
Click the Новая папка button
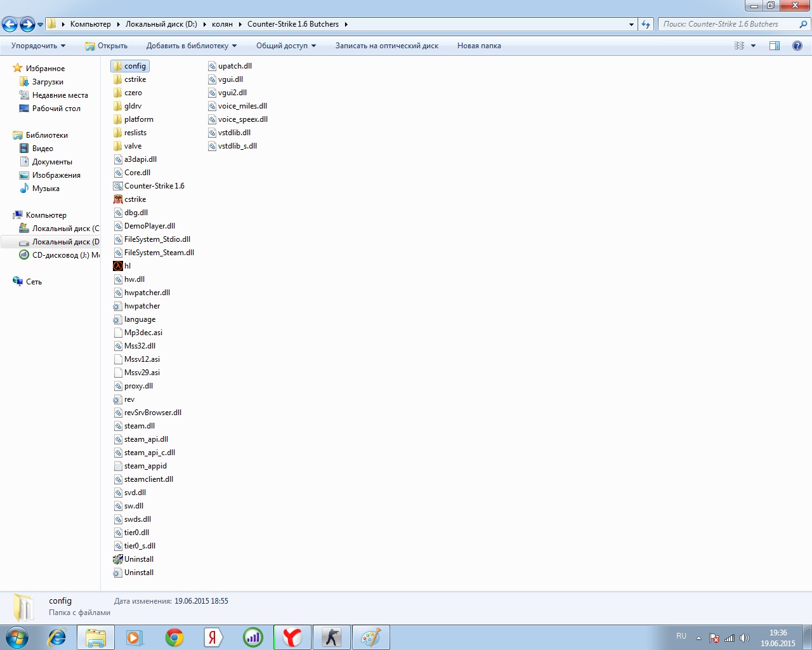click(x=479, y=46)
